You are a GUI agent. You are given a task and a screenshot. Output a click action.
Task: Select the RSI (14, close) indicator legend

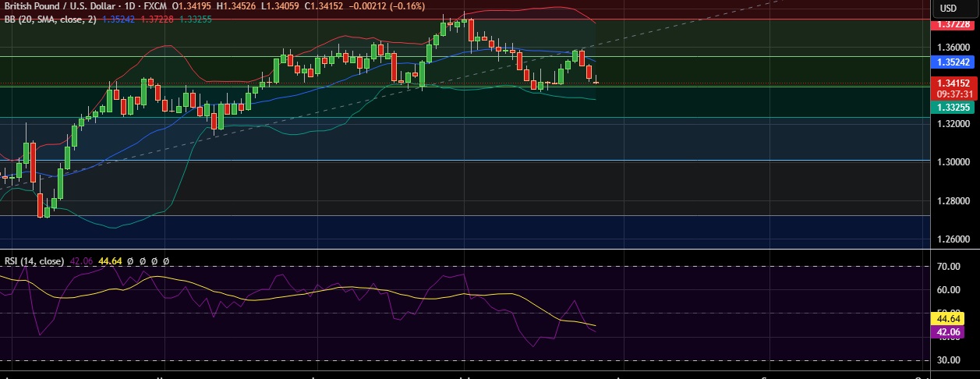tap(35, 261)
